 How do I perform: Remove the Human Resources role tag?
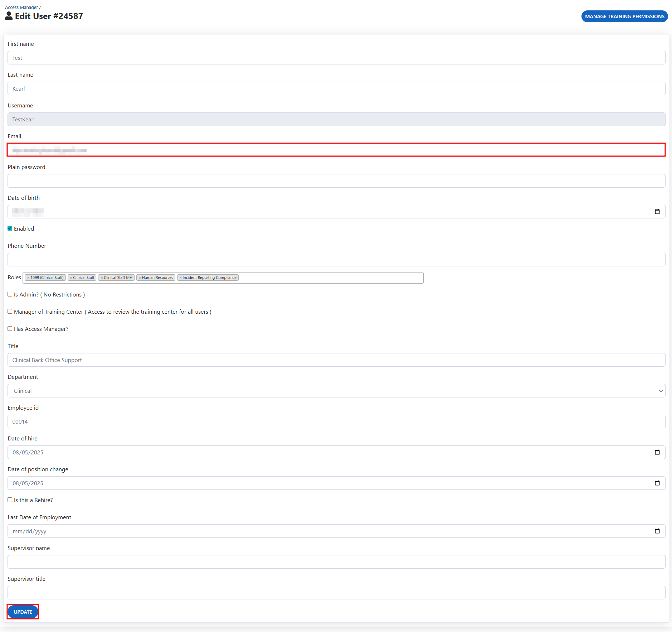pyautogui.click(x=140, y=278)
